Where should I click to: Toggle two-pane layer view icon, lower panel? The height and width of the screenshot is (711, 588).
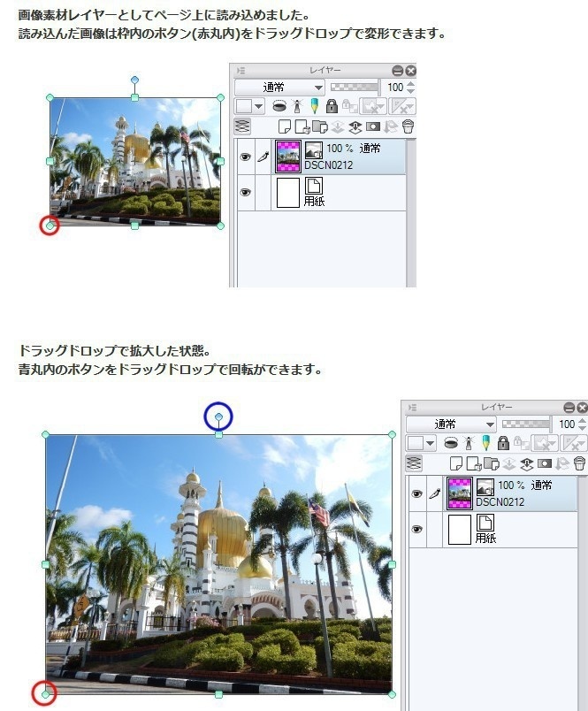click(x=414, y=463)
